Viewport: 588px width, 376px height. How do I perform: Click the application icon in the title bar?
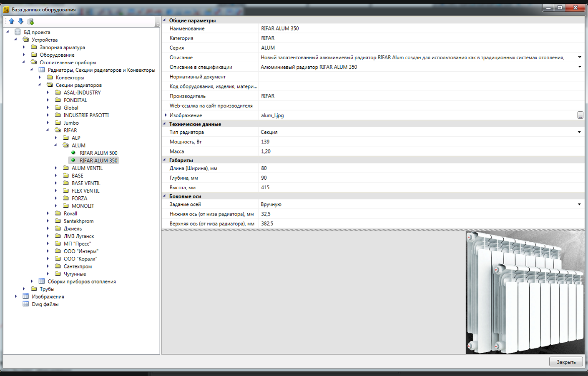(6, 9)
